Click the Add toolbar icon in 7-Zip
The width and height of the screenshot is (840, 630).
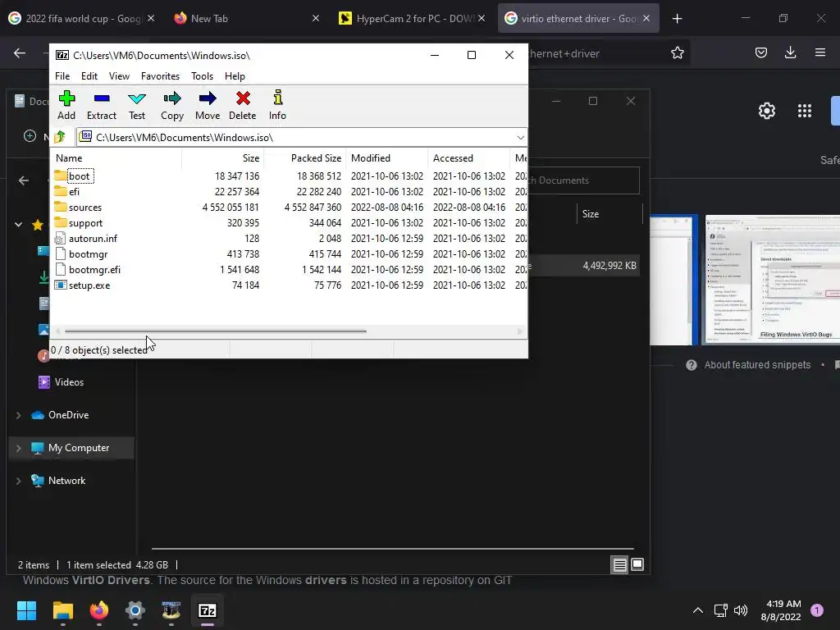pyautogui.click(x=66, y=106)
